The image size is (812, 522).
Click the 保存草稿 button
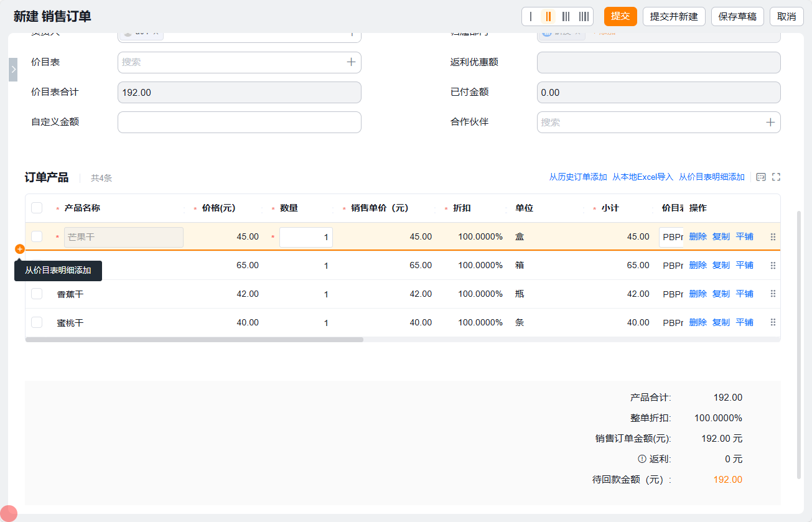[737, 17]
